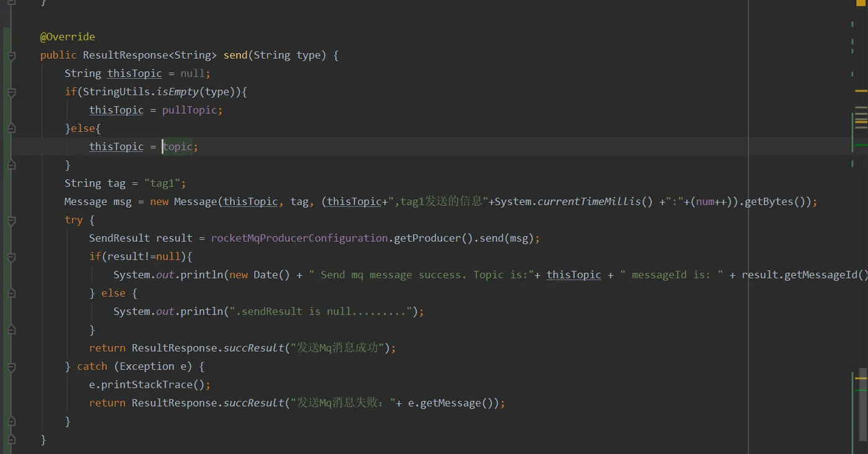
Task: Click the "发送Mq消息失败：" string literal
Action: coord(343,403)
